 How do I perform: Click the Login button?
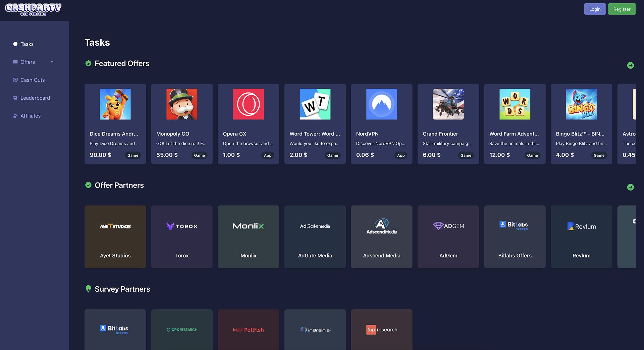[595, 9]
